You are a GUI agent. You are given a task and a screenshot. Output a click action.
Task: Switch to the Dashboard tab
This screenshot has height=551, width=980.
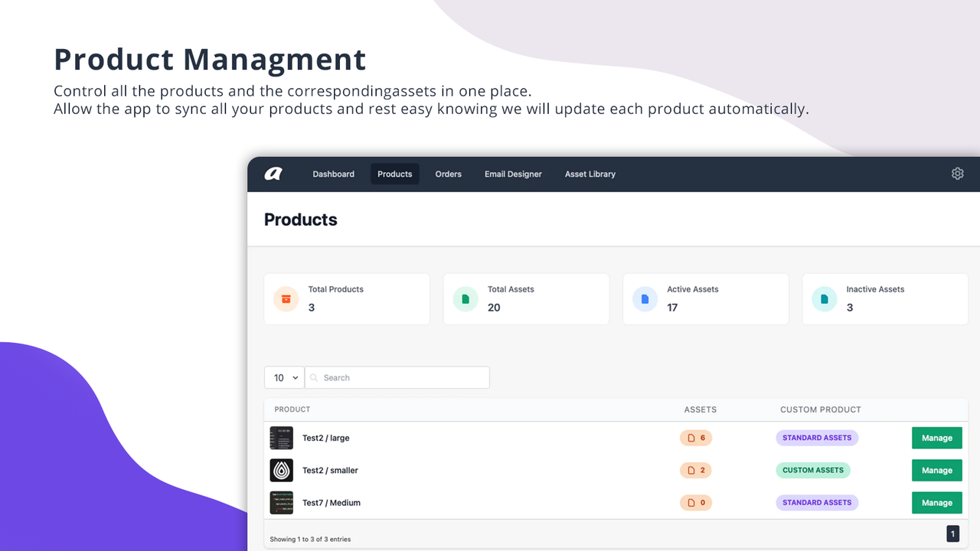point(333,174)
